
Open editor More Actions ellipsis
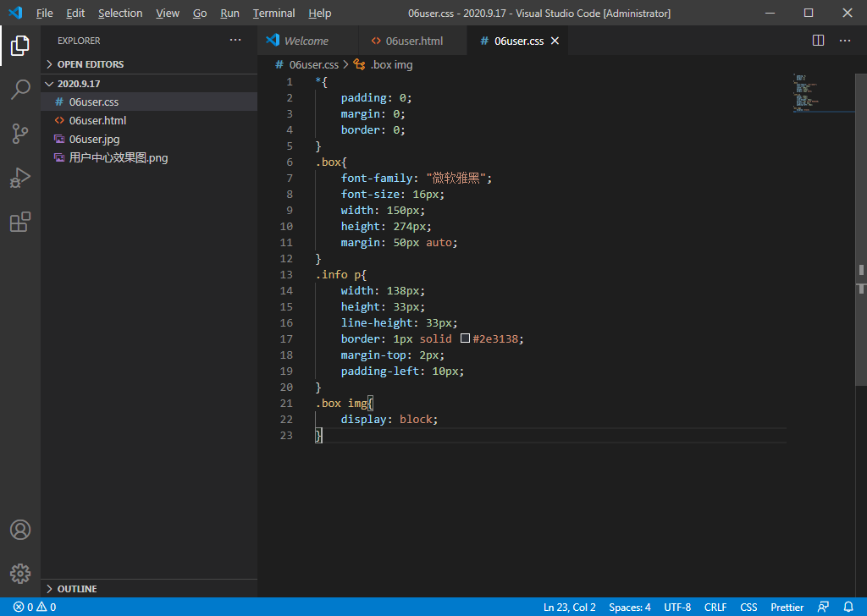tap(845, 41)
